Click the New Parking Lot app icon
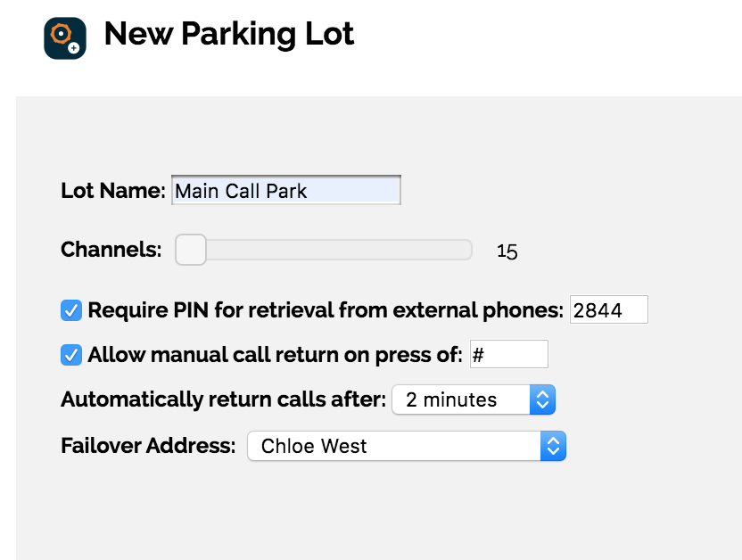 click(65, 38)
